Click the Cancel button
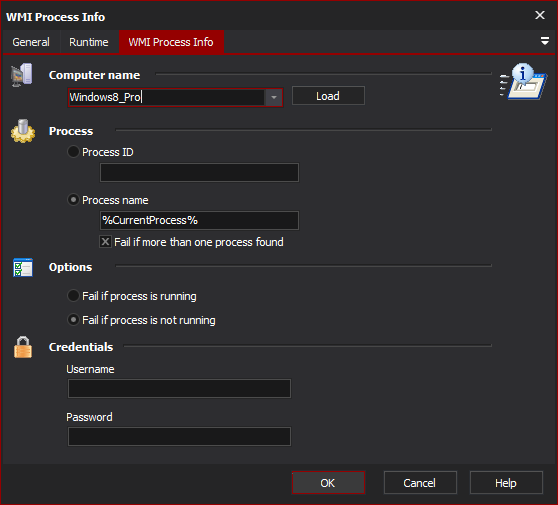558x505 pixels. 420,483
